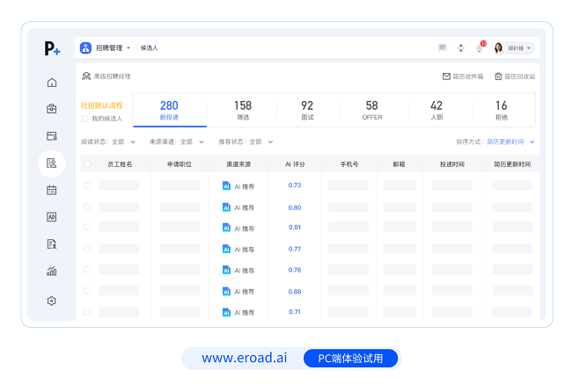The width and height of the screenshot is (572, 392).
Task: Open the document report icon in sidebar
Action: click(x=51, y=243)
